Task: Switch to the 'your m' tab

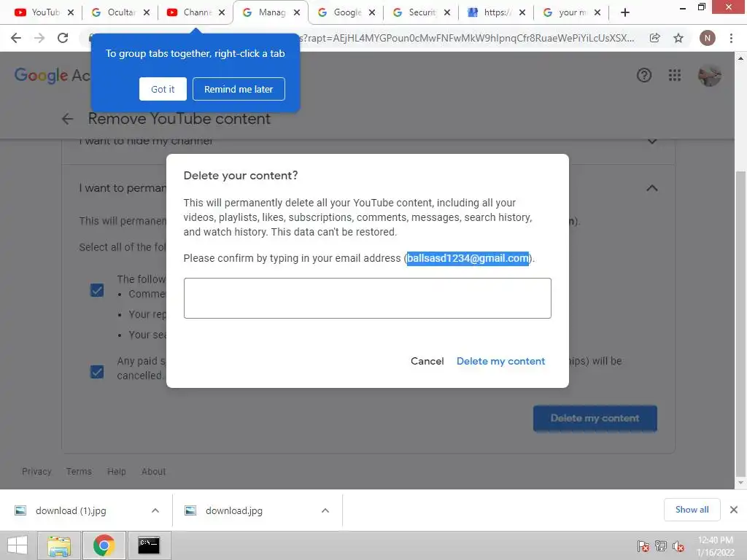Action: pyautogui.click(x=566, y=13)
